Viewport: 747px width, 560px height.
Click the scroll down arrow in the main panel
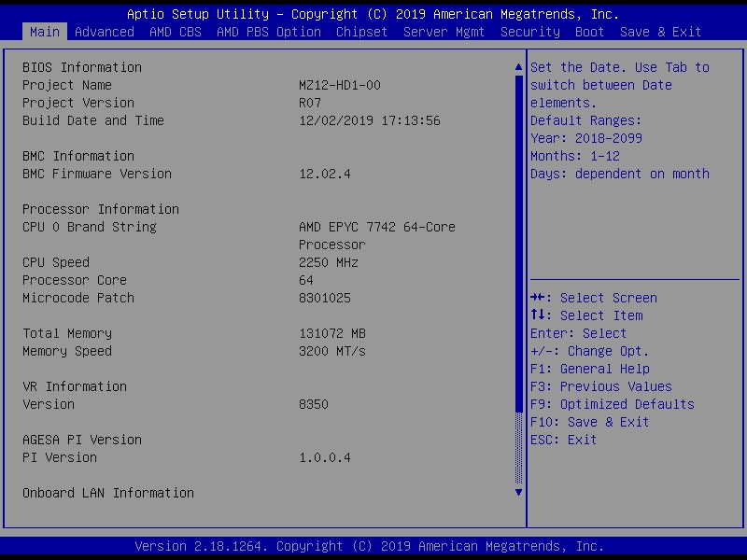pyautogui.click(x=519, y=493)
